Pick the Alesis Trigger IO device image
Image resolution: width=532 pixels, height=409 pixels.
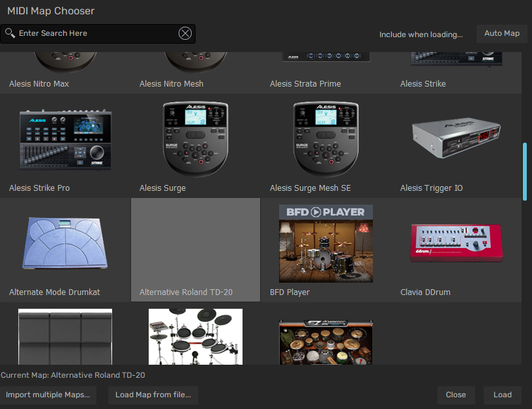coord(456,137)
